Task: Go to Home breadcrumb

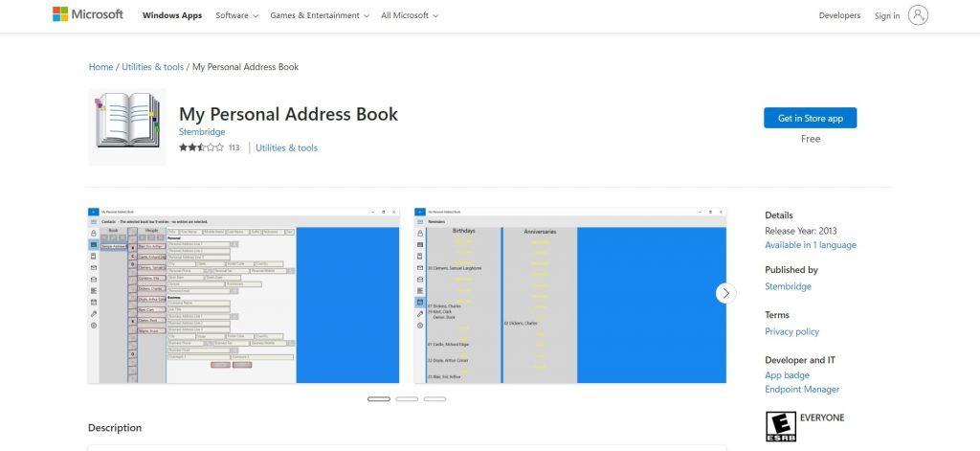Action: pos(100,67)
